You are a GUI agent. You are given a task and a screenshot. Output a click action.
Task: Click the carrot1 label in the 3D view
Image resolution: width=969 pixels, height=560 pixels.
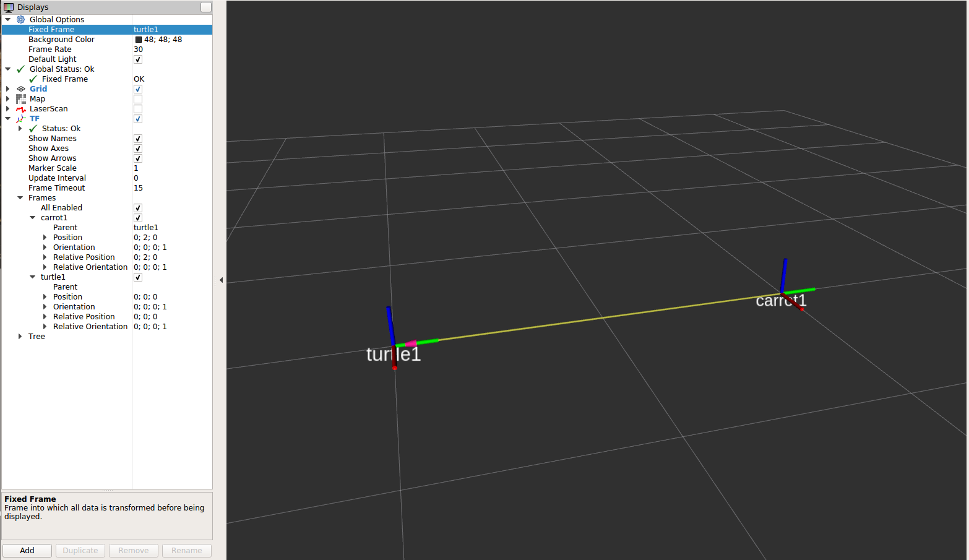(781, 301)
